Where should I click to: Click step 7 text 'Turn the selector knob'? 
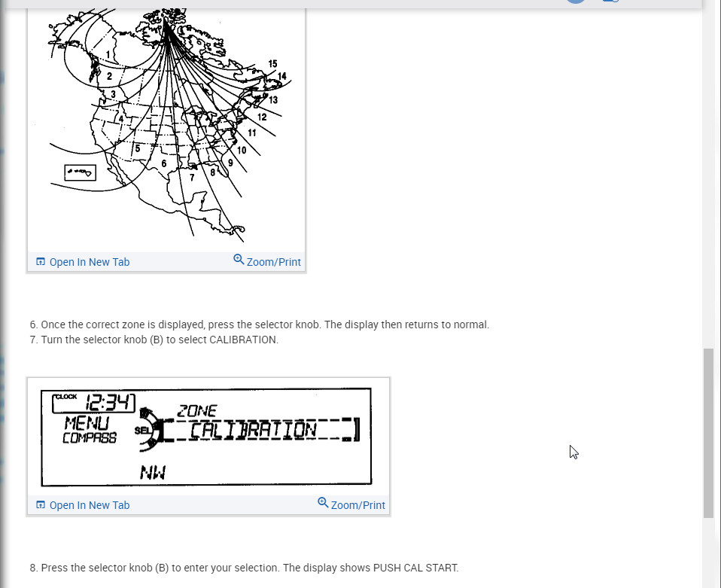click(x=154, y=340)
